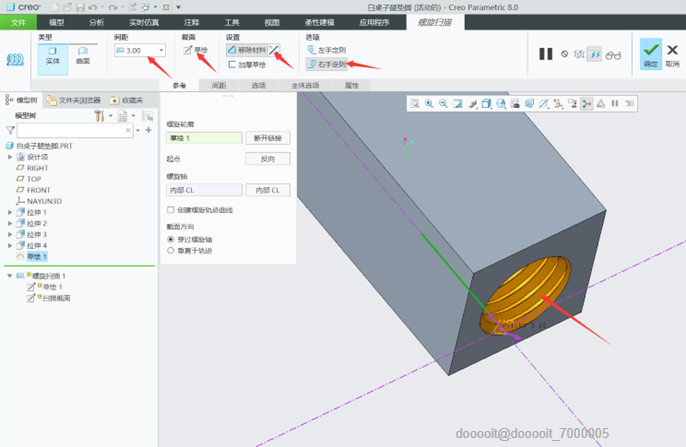This screenshot has width=686, height=447.
Task: Open the 文件夹浏览器 navigator tab
Action: [x=74, y=101]
